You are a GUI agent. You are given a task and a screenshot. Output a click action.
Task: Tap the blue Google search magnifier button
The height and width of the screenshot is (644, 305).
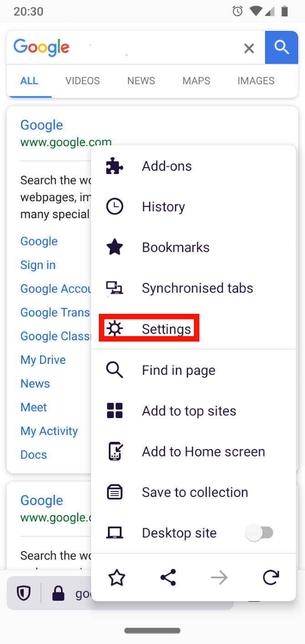click(281, 47)
